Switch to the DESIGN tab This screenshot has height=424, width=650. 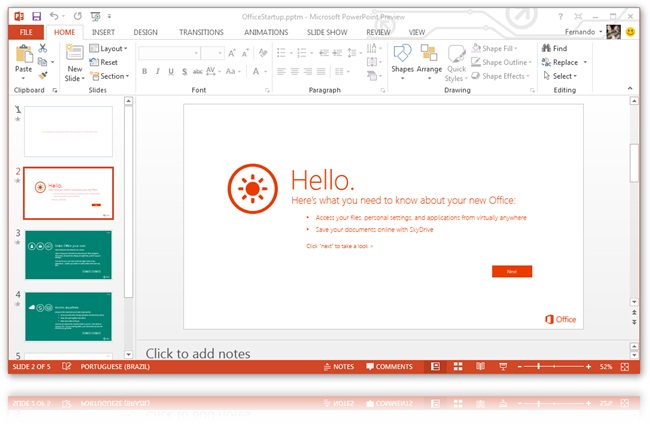pyautogui.click(x=146, y=32)
